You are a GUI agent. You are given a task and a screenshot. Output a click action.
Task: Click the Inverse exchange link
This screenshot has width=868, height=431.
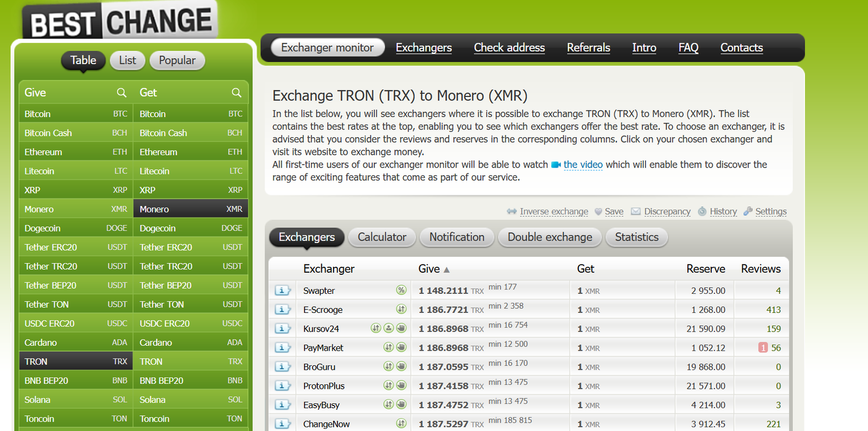(553, 211)
